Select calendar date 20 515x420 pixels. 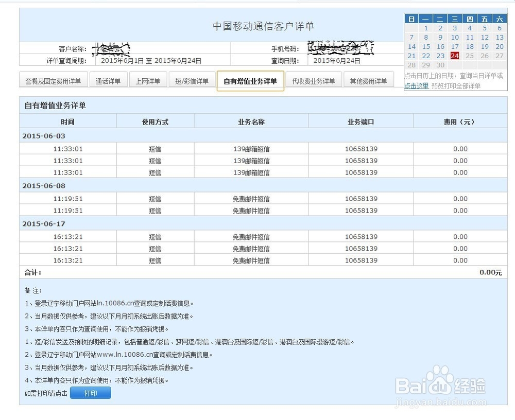(x=500, y=47)
